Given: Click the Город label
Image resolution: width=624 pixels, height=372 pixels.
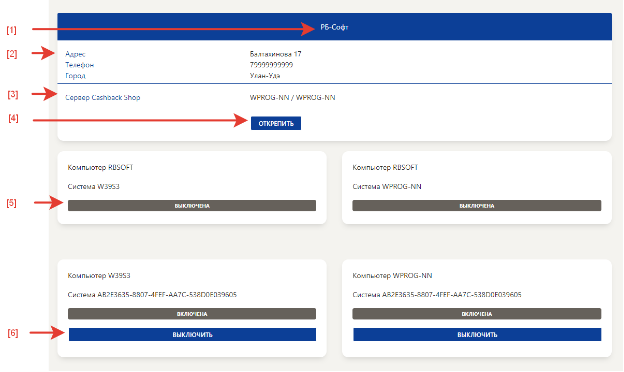Looking at the screenshot, I should pos(76,76).
